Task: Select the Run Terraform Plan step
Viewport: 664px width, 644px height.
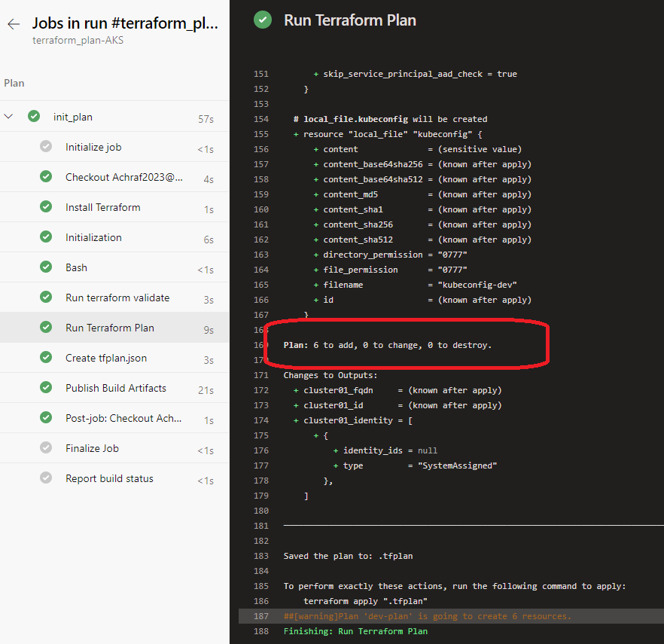Action: tap(109, 328)
